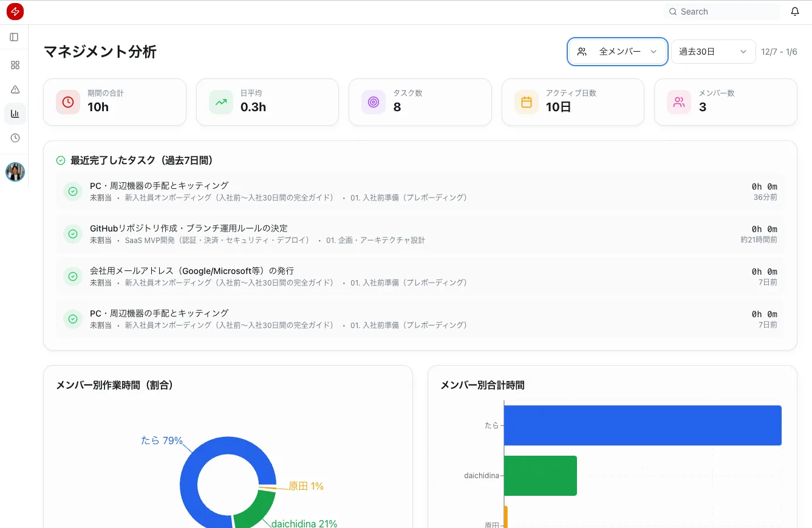Click the 36分前 timestamp
This screenshot has width=812, height=528.
coord(765,197)
